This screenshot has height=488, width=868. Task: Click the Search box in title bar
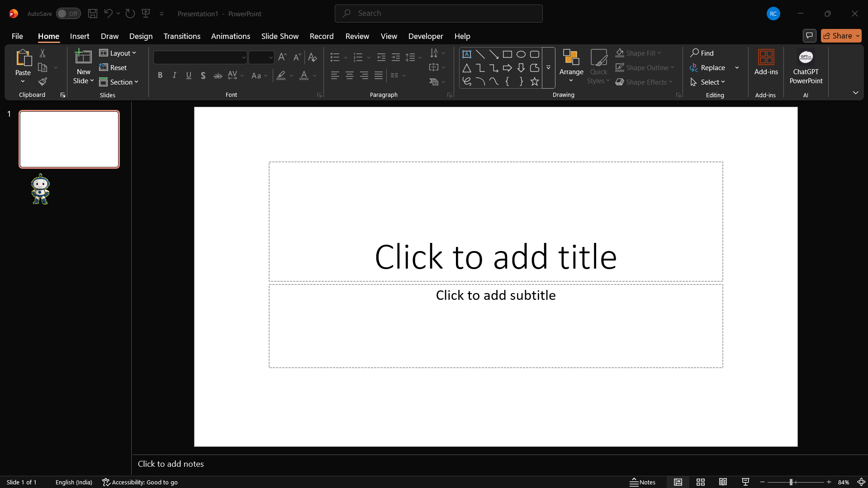439,14
